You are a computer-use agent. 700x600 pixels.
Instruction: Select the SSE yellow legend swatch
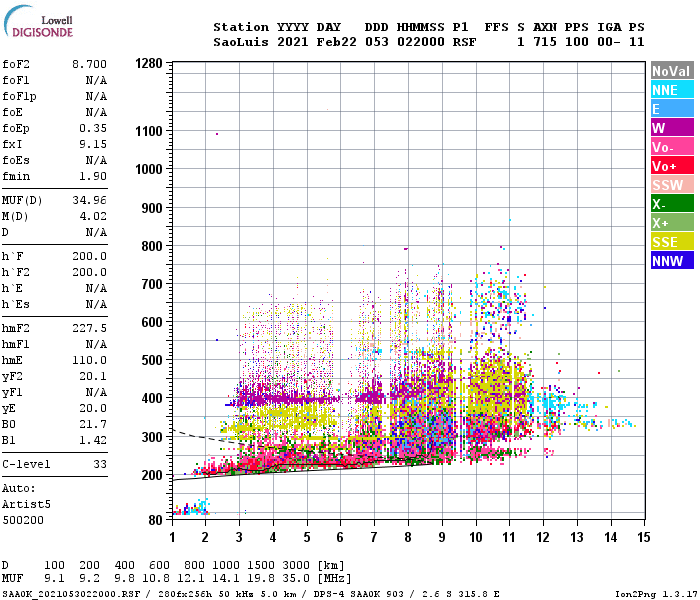point(672,242)
